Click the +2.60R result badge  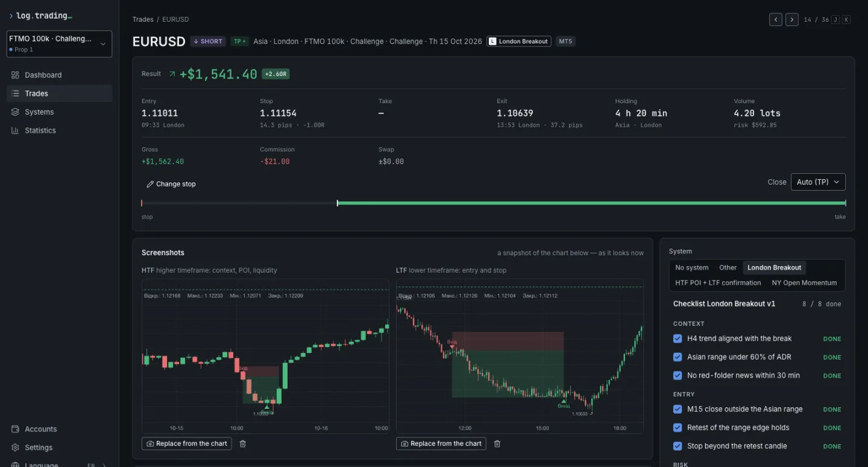(x=276, y=74)
